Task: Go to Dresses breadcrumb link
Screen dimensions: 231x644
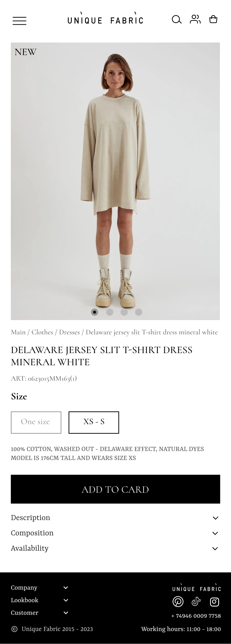Action: [x=69, y=332]
